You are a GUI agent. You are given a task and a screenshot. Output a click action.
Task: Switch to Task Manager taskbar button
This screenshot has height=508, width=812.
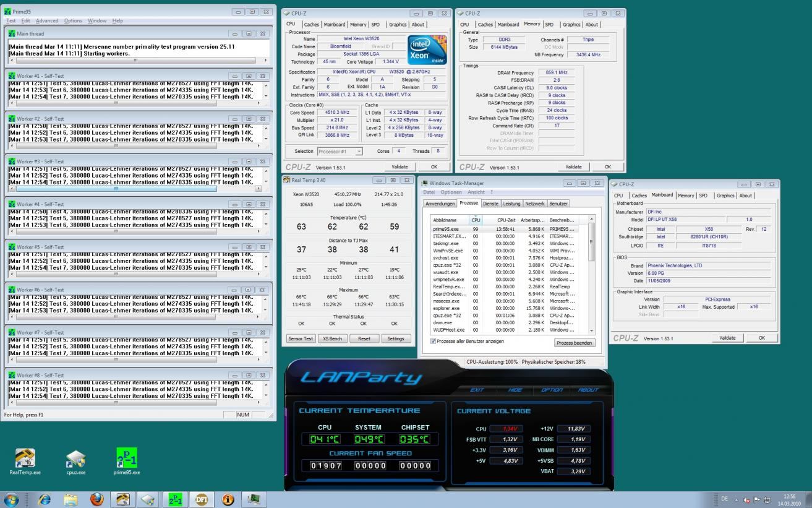[x=254, y=499]
